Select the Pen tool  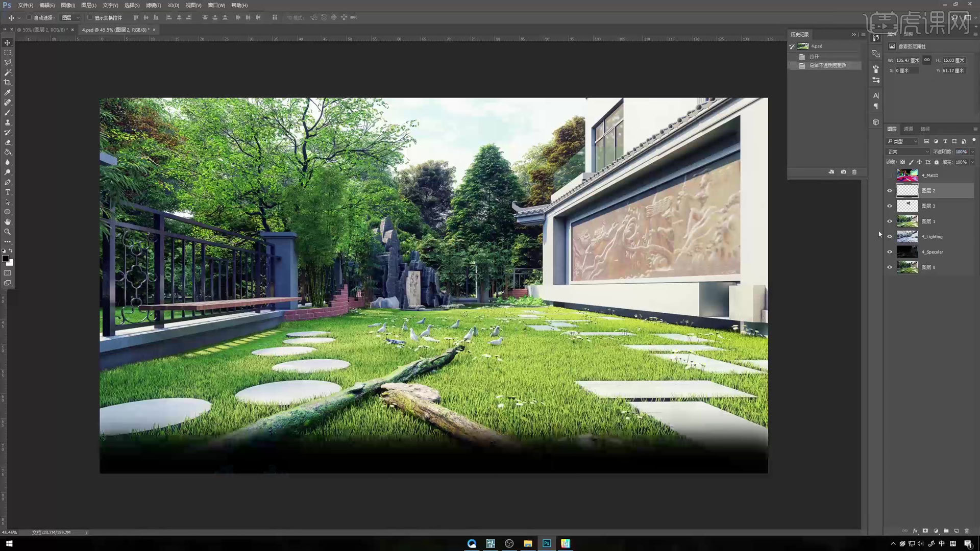pos(8,182)
